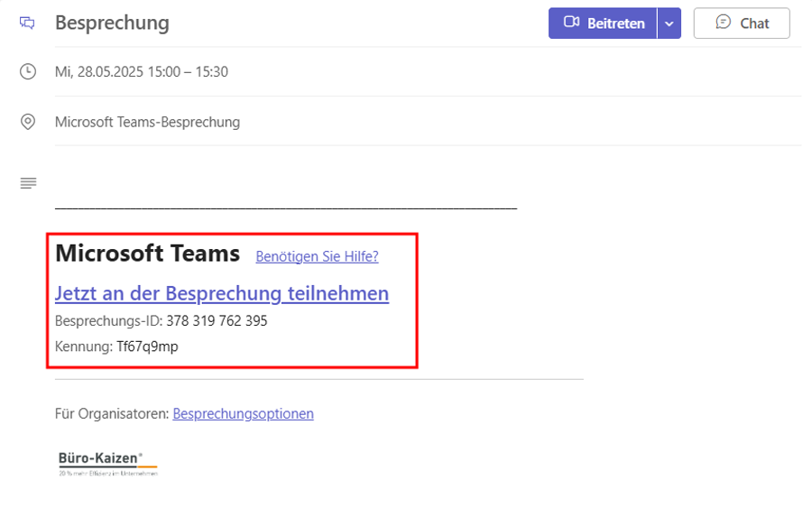Follow Jetzt an der Besprechung teilnehmen link
812x517 pixels.
click(222, 293)
